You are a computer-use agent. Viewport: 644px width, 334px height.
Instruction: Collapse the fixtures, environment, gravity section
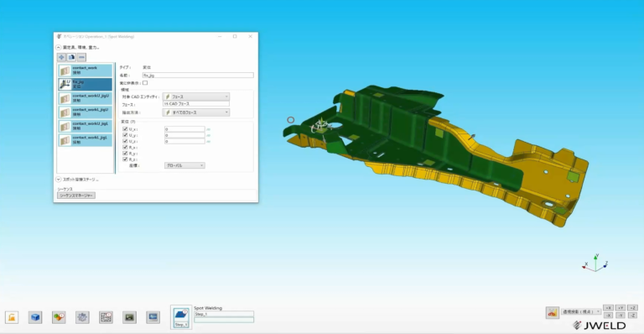coord(59,47)
